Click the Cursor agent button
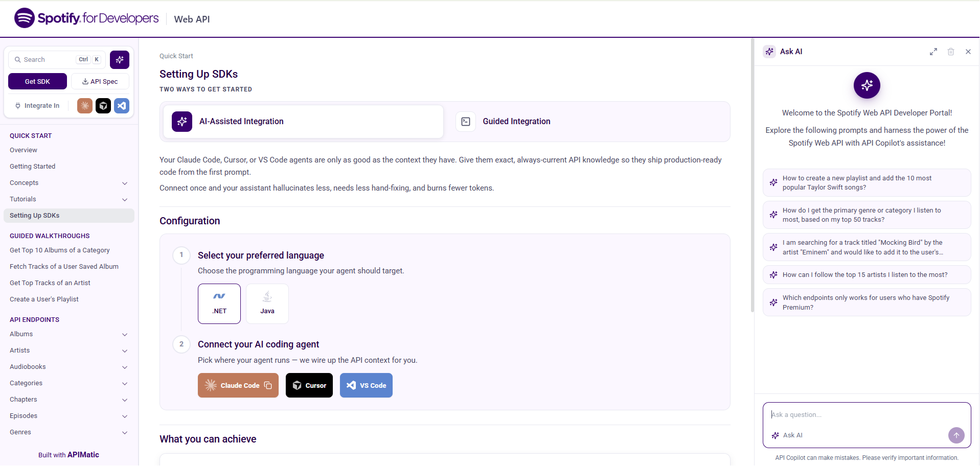This screenshot has width=980, height=466. (x=309, y=385)
